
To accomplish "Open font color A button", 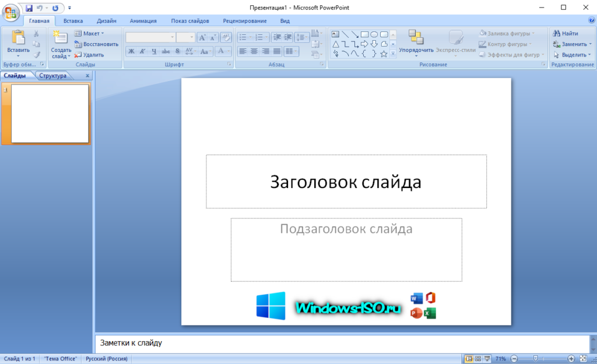I will coord(221,51).
